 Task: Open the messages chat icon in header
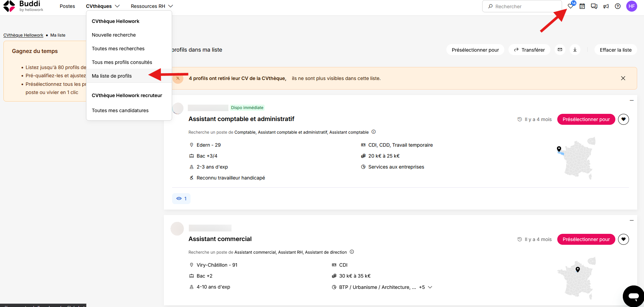594,6
